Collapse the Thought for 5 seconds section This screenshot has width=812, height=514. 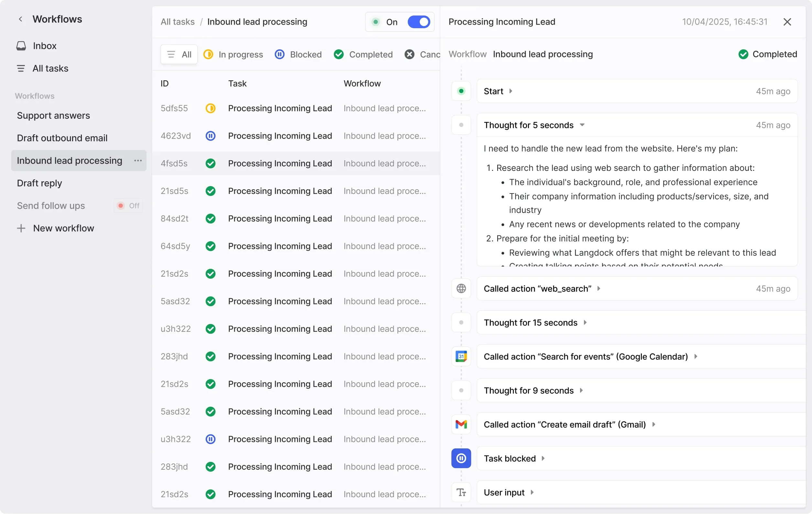pyautogui.click(x=582, y=125)
